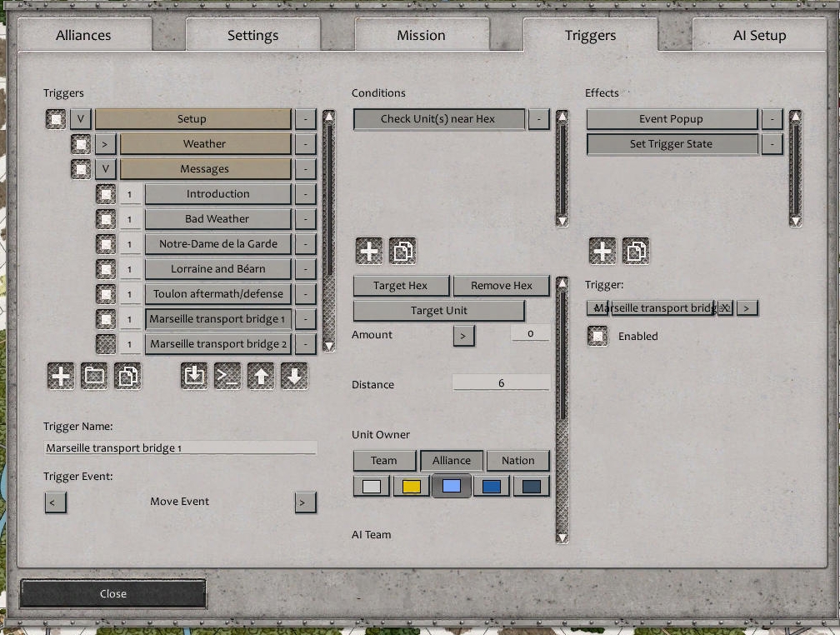Duplicate the selected trigger using the copy icon
The width and height of the screenshot is (840, 635).
pyautogui.click(x=127, y=376)
